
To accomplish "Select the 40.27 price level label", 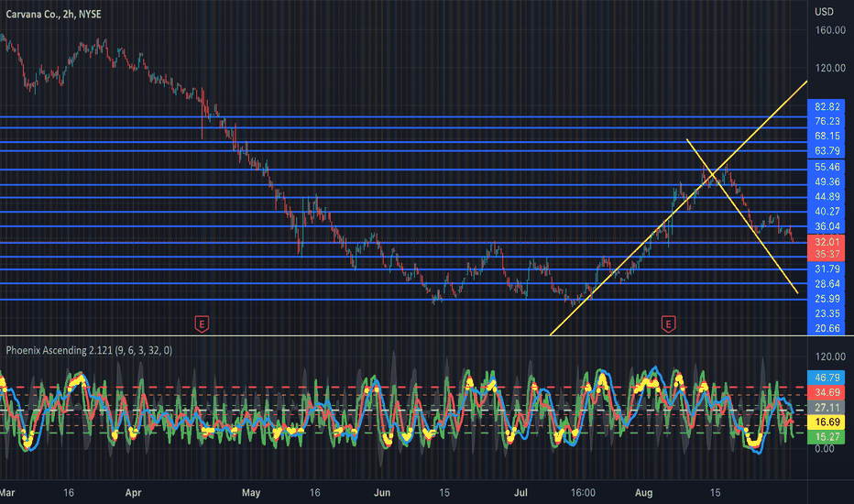I will [x=827, y=212].
